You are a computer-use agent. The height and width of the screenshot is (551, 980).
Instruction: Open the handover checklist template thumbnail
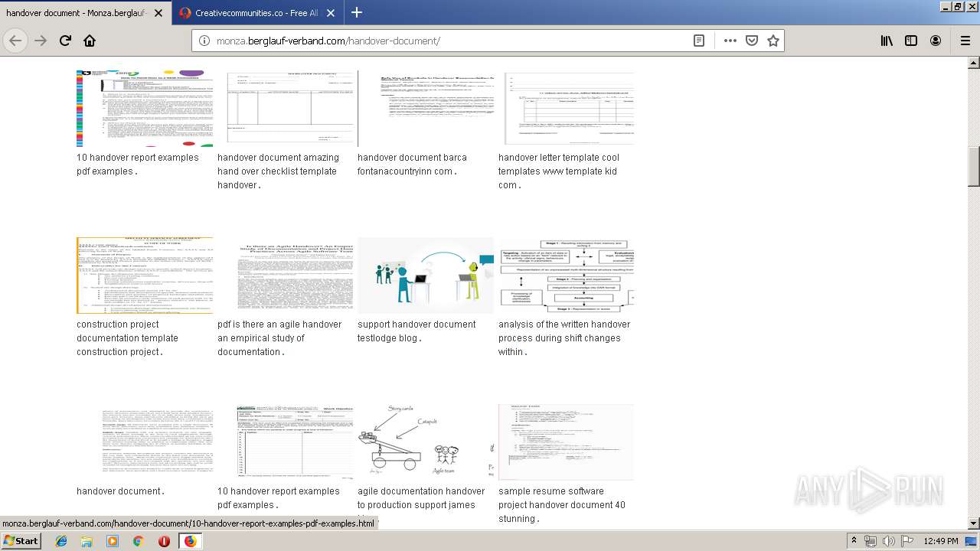pyautogui.click(x=288, y=108)
